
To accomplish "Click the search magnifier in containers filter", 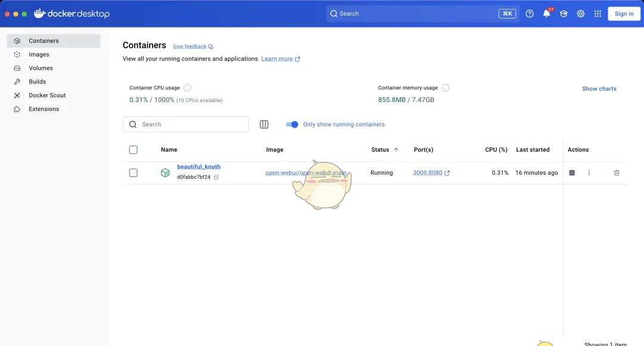I will pyautogui.click(x=132, y=124).
